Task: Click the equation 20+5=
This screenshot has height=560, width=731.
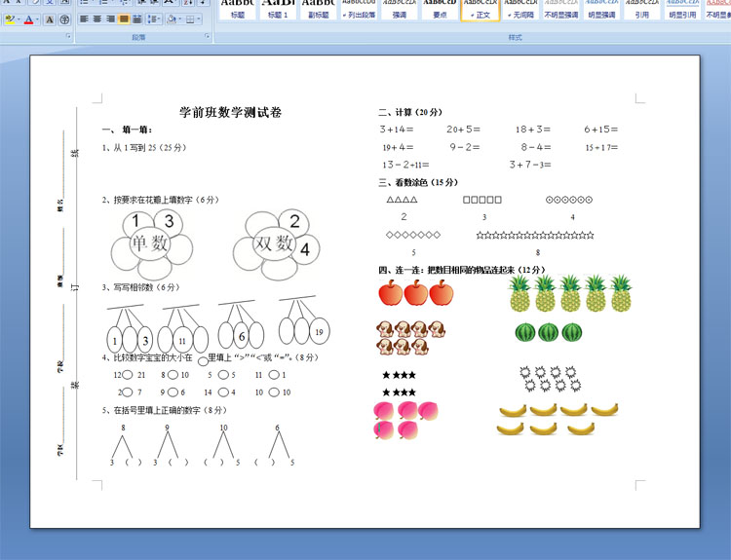Action: (463, 130)
